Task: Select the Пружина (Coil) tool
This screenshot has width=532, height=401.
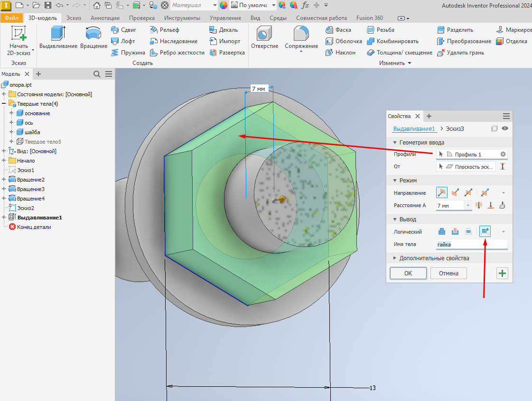Action: 128,53
